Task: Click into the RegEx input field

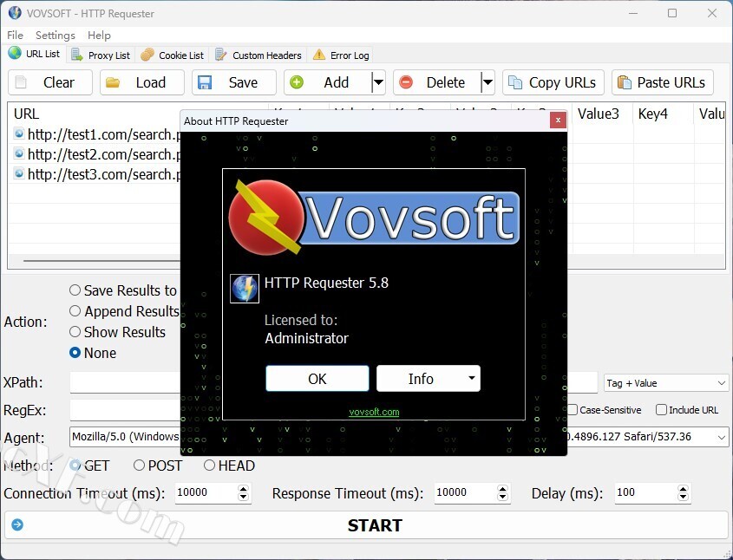Action: pyautogui.click(x=125, y=411)
